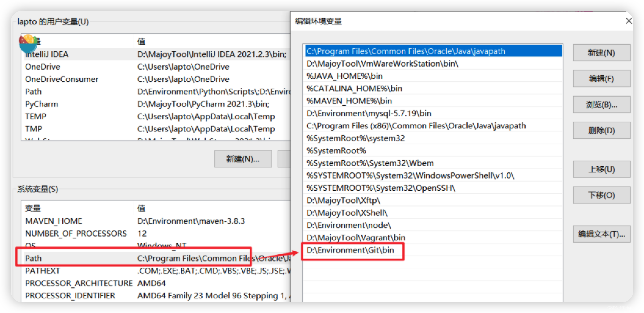Select the OneDriveConsumer user variable row
The width and height of the screenshot is (644, 313).
156,79
